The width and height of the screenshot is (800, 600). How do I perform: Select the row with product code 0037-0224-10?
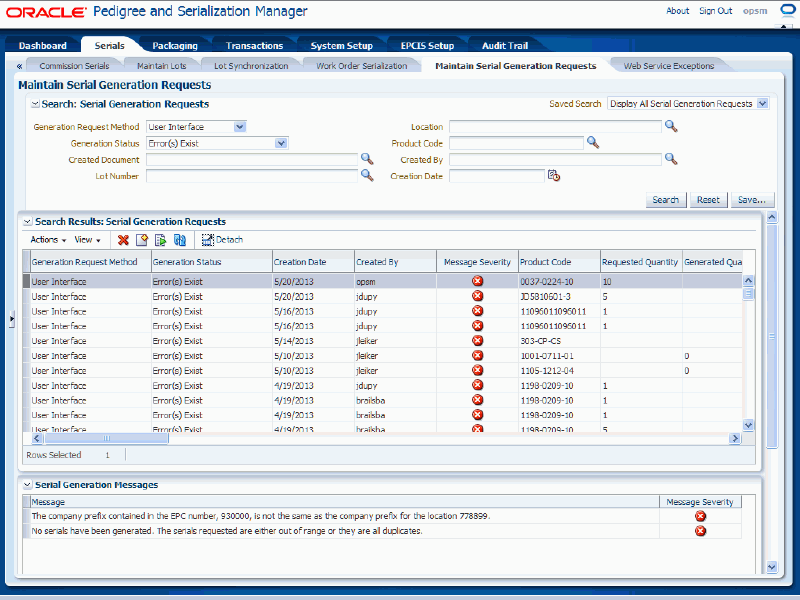(383, 281)
